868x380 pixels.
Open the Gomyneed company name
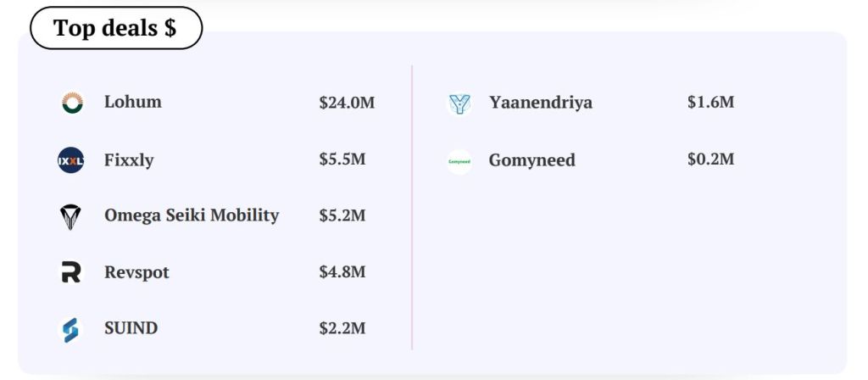pyautogui.click(x=532, y=160)
